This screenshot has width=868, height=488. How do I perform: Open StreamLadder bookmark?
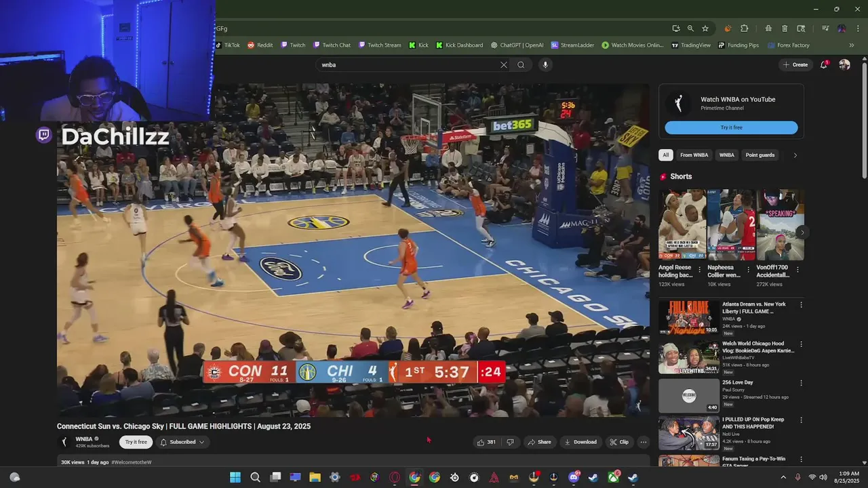(x=572, y=45)
